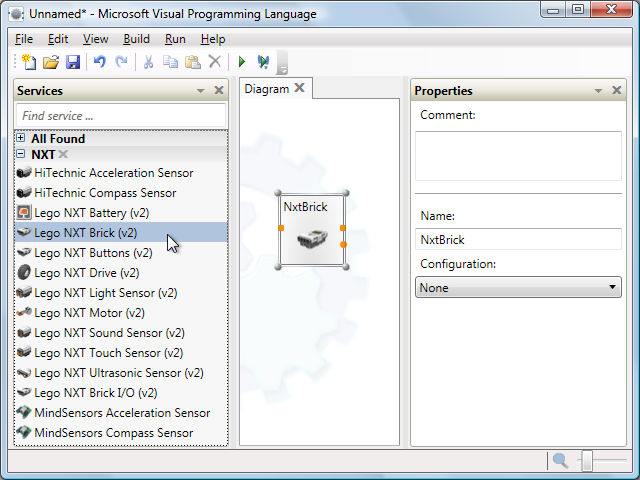Click the MindSensors Compass Sensor icon
Image resolution: width=640 pixels, height=480 pixels.
point(24,432)
